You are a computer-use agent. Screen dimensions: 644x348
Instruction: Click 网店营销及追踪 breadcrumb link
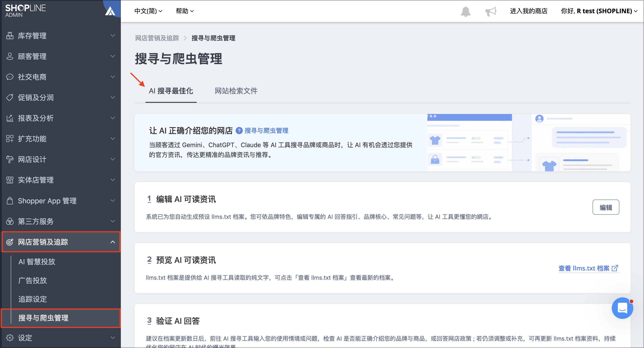[x=157, y=38]
